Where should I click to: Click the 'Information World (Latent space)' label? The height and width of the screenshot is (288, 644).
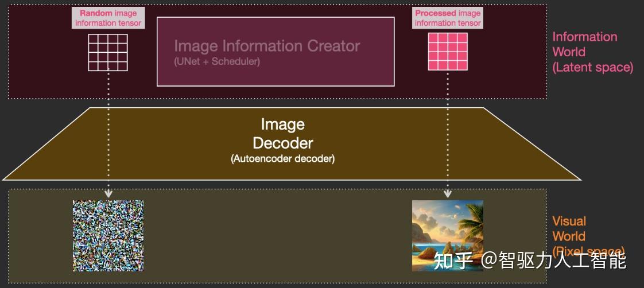pyautogui.click(x=593, y=52)
